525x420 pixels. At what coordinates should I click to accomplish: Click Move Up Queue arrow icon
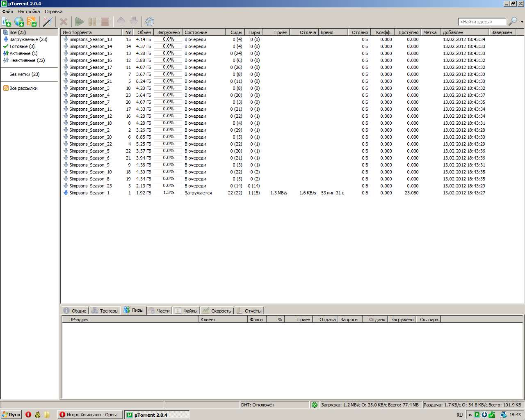(x=121, y=21)
